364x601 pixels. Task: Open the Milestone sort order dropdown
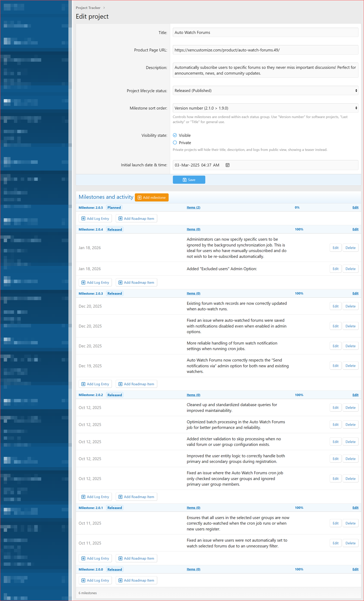[x=265, y=108]
